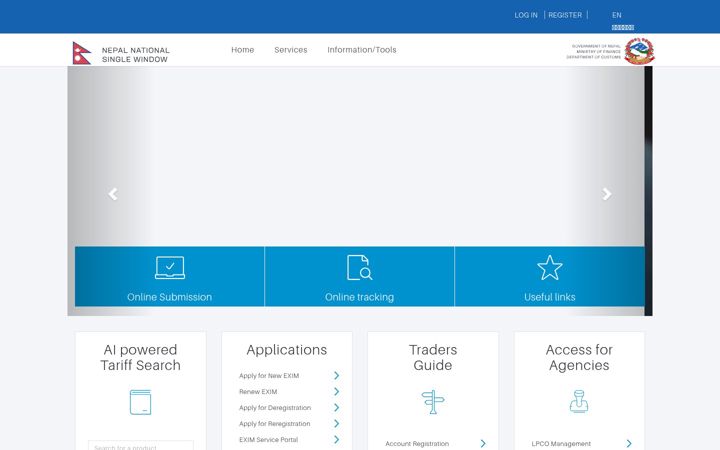This screenshot has height=450, width=720.
Task: Click the Useful links star icon
Action: pos(550,268)
